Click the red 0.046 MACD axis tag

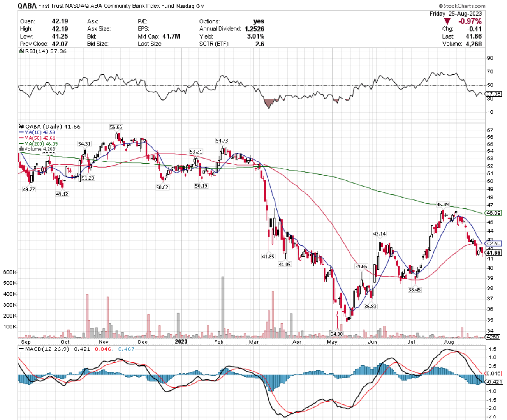coord(494,374)
